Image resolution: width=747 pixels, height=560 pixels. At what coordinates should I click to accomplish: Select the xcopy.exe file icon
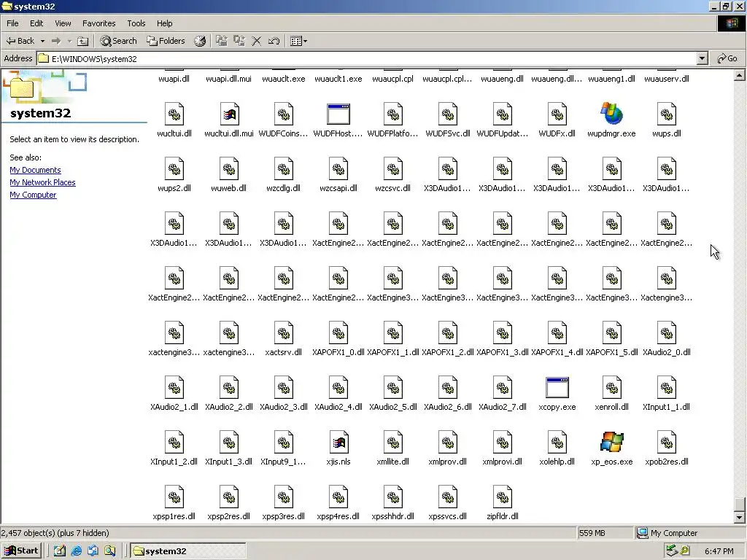557,388
